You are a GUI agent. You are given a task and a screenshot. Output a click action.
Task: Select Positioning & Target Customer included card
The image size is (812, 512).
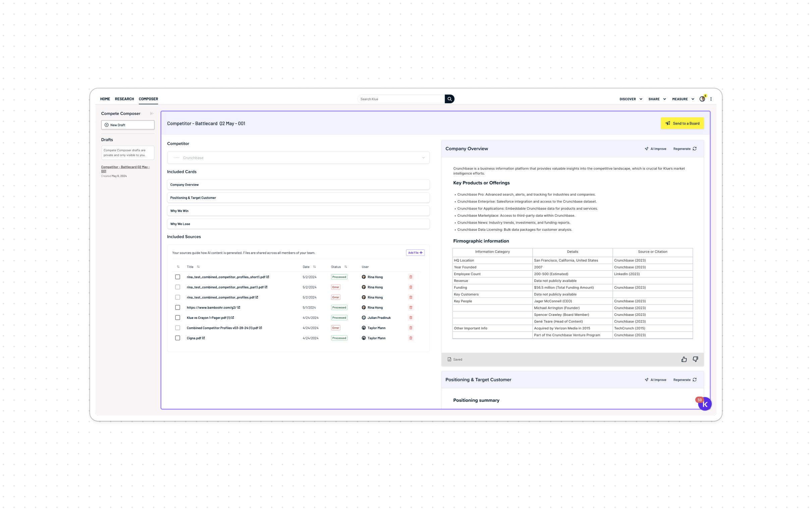pyautogui.click(x=299, y=198)
